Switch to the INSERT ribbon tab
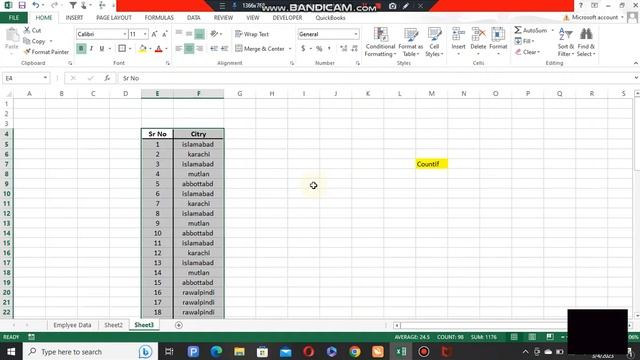 click(74, 18)
